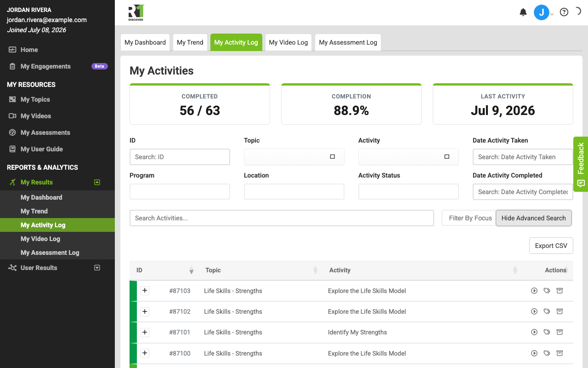Switch to the My Dashboard tab
This screenshot has width=588, height=368.
click(x=145, y=42)
